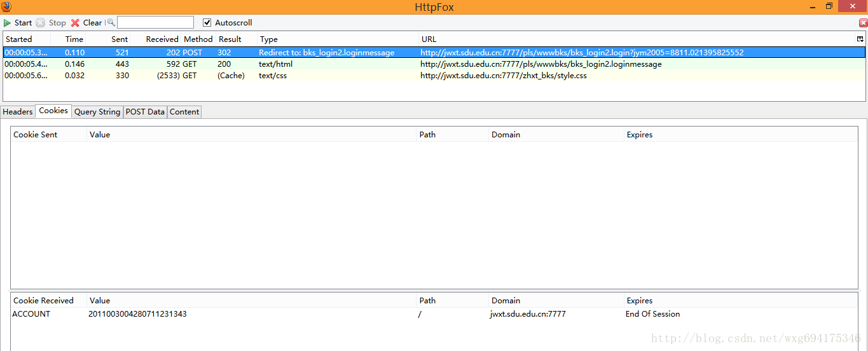Screen dimensions: 868x351
Task: Click the green Start capture button
Action: click(18, 22)
